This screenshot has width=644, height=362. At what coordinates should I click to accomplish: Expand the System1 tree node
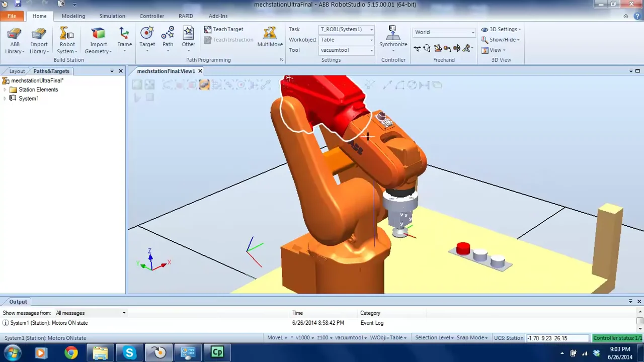coord(5,99)
